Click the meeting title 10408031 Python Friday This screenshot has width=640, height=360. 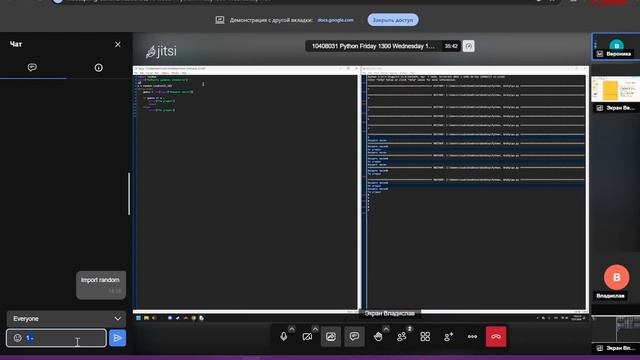coord(373,46)
